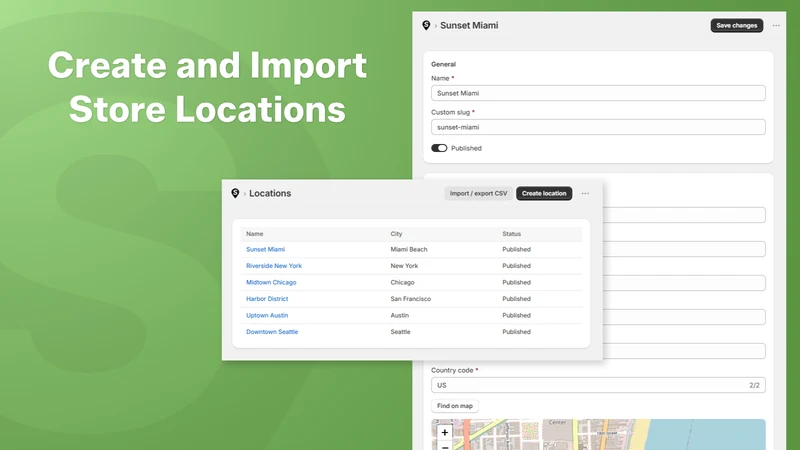
Task: Open the Midtown Chicago location link
Action: coord(271,282)
